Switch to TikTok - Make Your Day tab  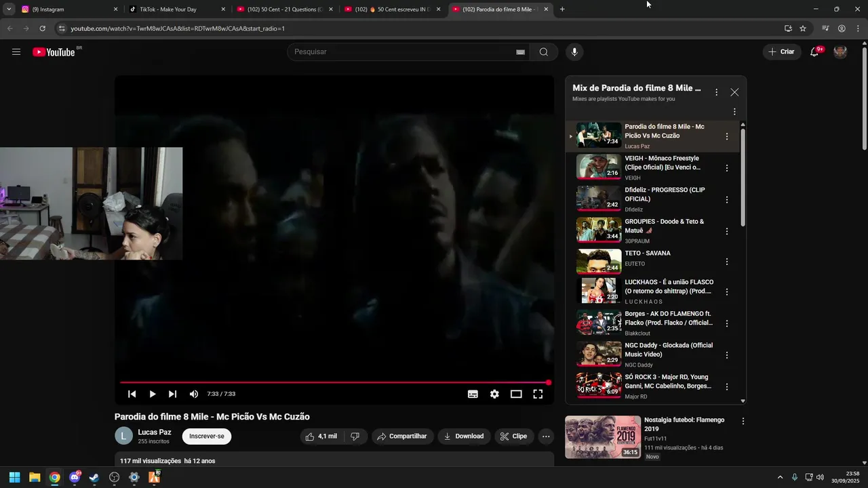pyautogui.click(x=176, y=9)
